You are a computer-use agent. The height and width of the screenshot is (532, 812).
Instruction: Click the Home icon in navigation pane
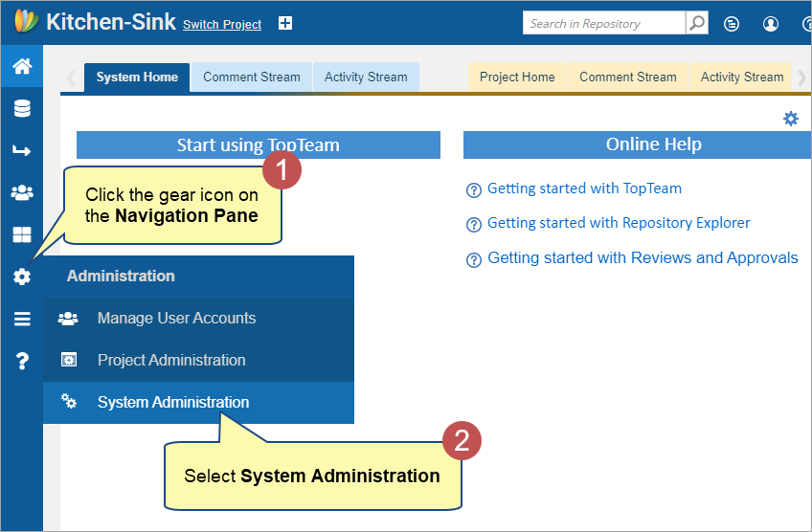tap(22, 66)
